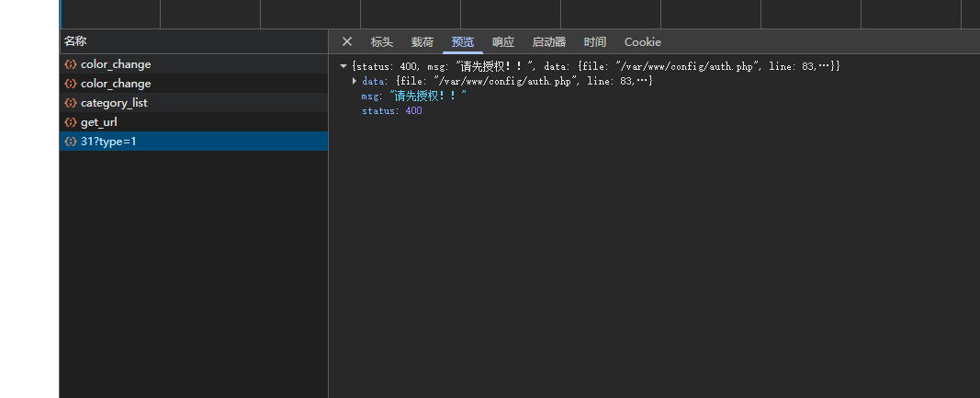Viewport: 980px width, 398px height.
Task: Switch to the 载荷 payload tab
Action: pos(422,42)
